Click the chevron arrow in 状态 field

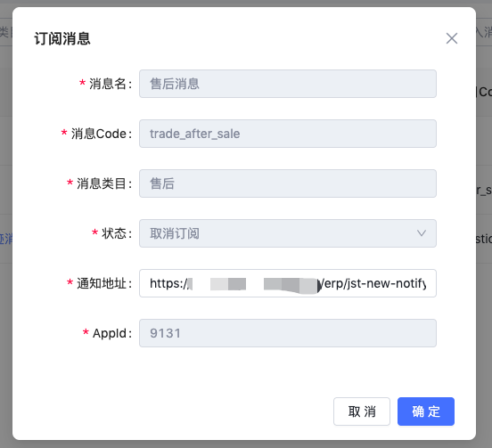click(421, 233)
